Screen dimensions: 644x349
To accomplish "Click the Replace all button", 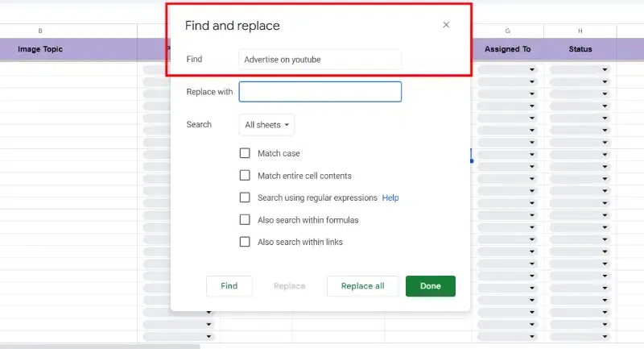I will (362, 286).
